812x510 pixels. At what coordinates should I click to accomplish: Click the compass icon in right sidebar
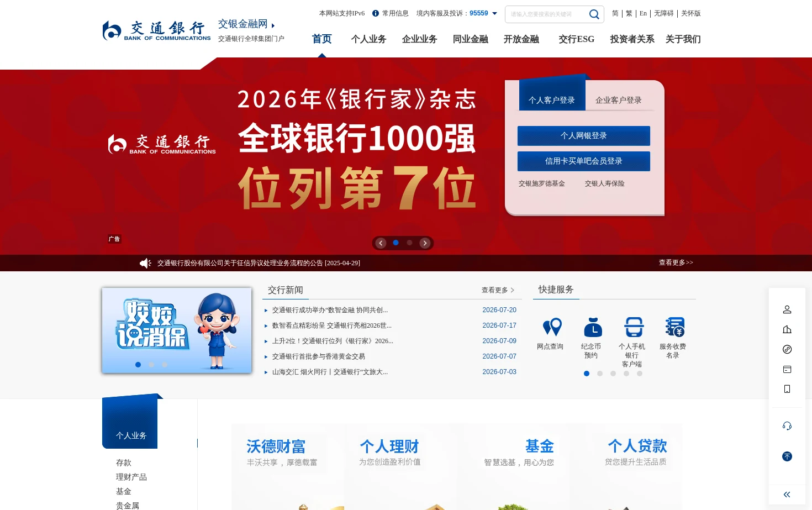point(787,349)
